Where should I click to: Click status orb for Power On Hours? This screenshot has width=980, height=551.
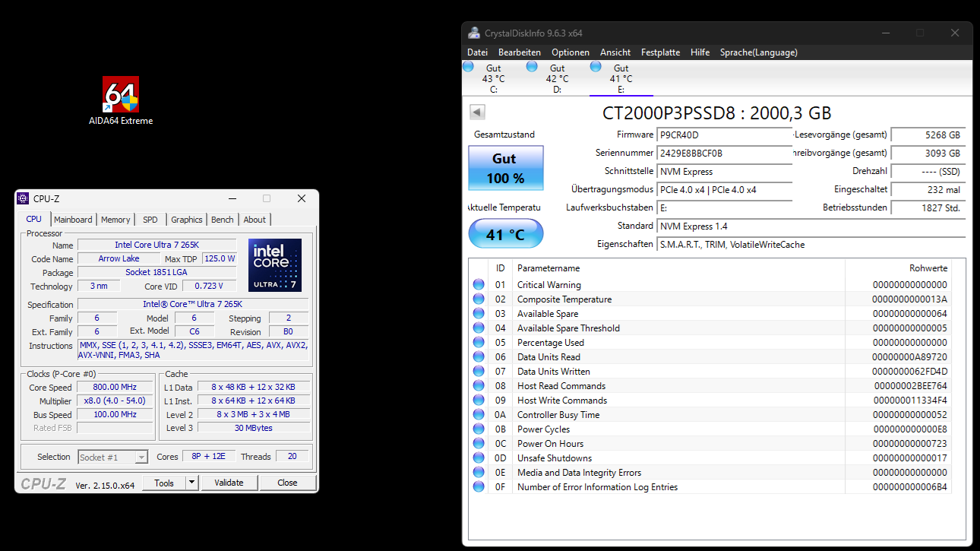click(479, 444)
